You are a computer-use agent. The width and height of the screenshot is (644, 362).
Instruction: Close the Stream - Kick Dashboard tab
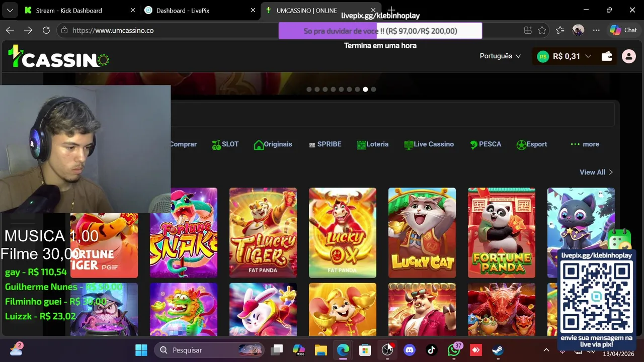(132, 10)
